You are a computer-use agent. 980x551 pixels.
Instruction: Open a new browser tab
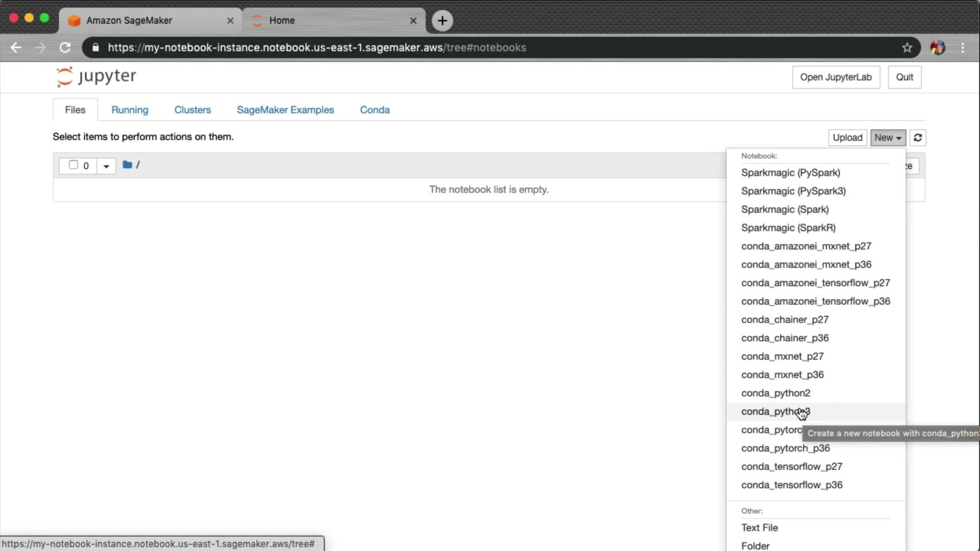tap(442, 20)
